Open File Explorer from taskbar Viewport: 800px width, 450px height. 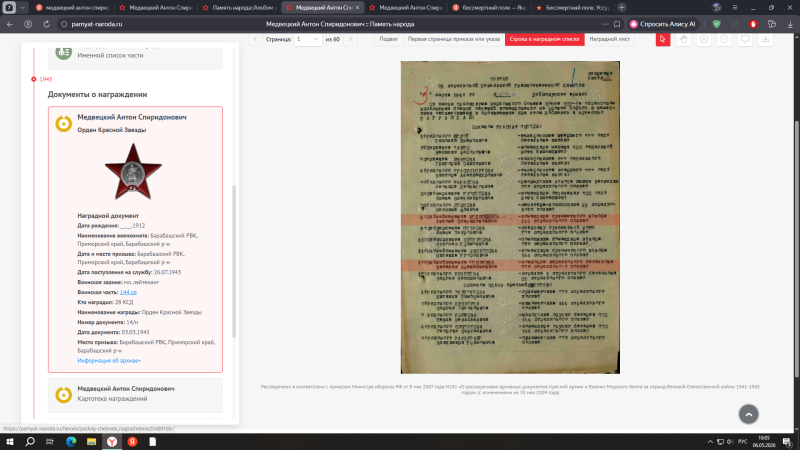coord(91,442)
